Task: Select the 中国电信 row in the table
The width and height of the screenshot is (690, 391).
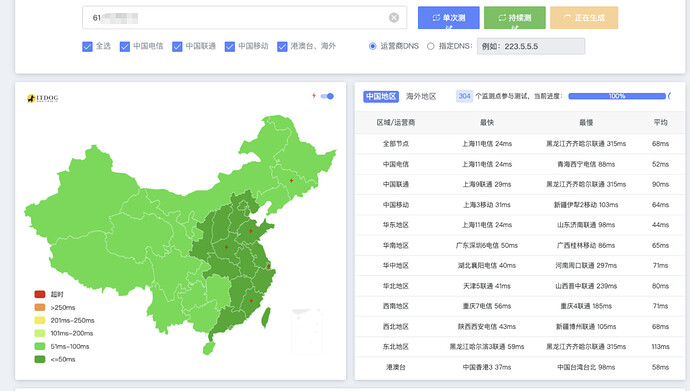Action: (x=520, y=164)
